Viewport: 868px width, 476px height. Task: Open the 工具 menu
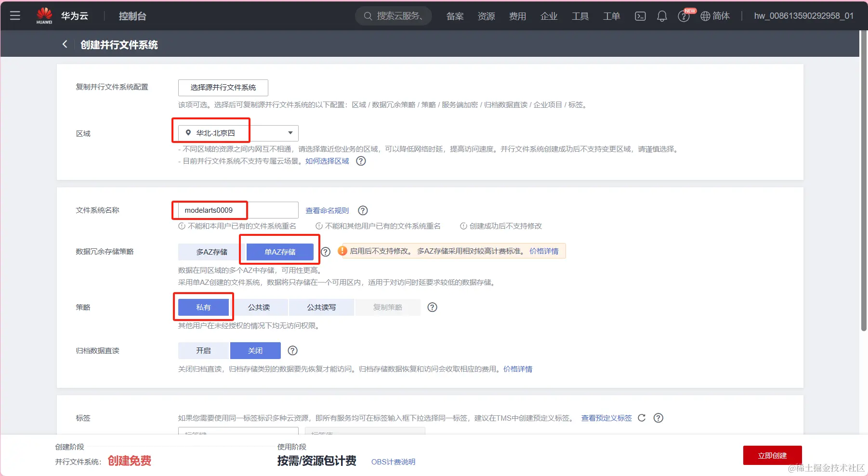point(580,16)
